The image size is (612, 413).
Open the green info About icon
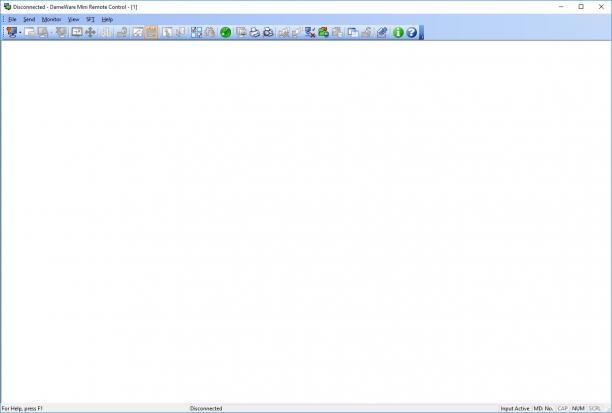tap(398, 32)
